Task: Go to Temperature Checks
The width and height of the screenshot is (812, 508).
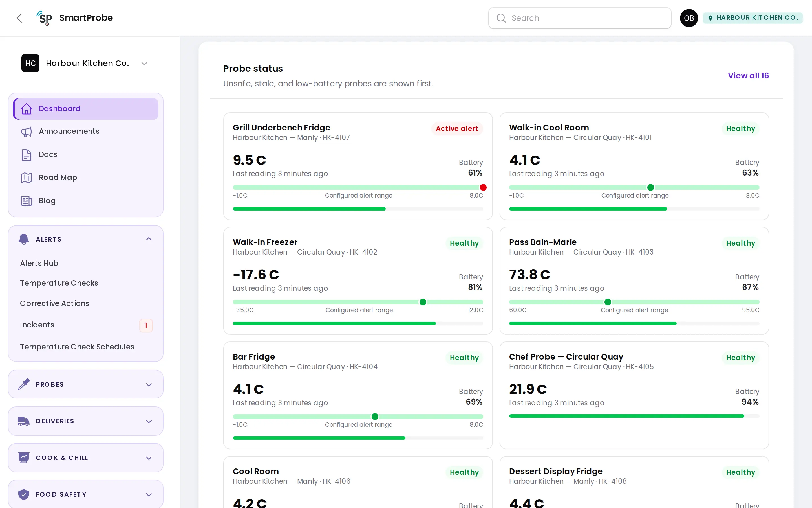Action: [59, 283]
